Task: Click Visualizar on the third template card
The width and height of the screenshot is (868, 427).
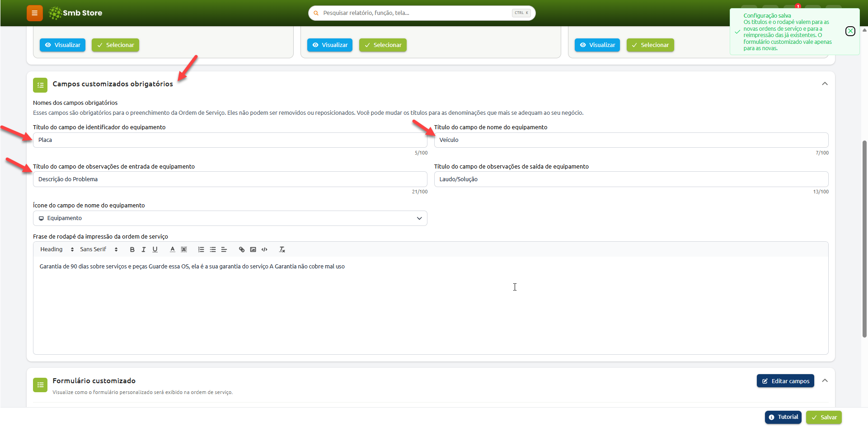Action: (597, 45)
